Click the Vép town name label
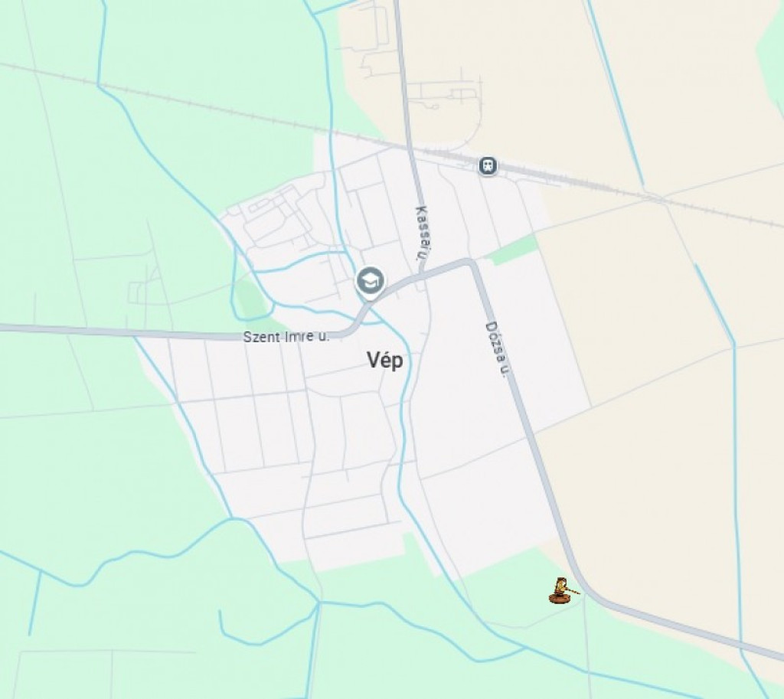 [x=384, y=360]
